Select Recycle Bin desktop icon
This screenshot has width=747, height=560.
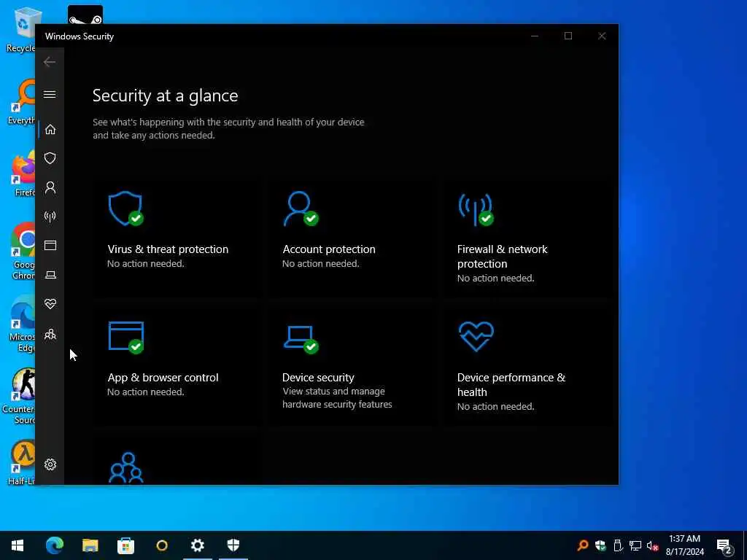coord(21,29)
